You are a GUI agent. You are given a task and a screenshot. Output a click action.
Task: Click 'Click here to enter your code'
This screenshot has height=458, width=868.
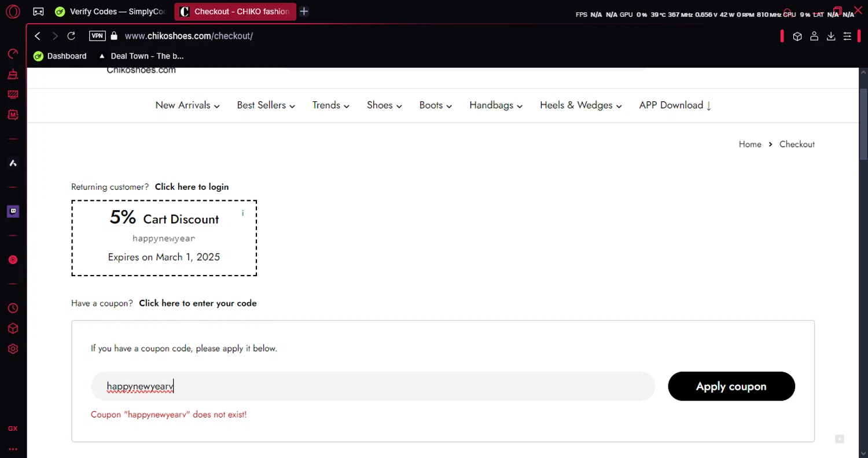198,303
